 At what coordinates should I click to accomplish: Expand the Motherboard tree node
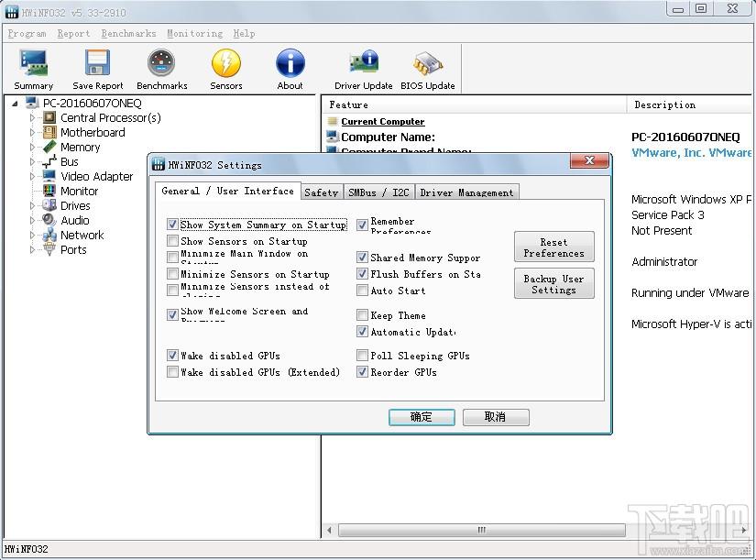pos(32,132)
